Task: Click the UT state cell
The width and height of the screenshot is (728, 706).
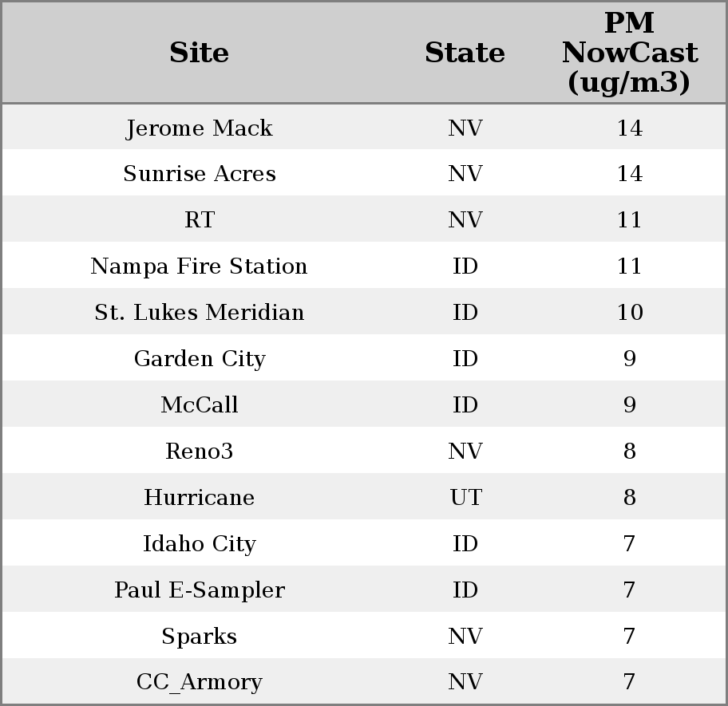Action: click(465, 498)
